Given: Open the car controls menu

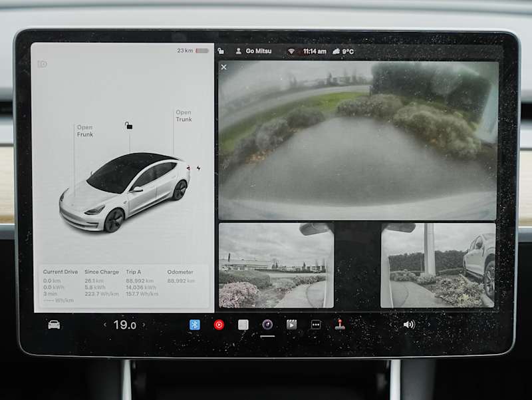Looking at the screenshot, I should pos(54,325).
